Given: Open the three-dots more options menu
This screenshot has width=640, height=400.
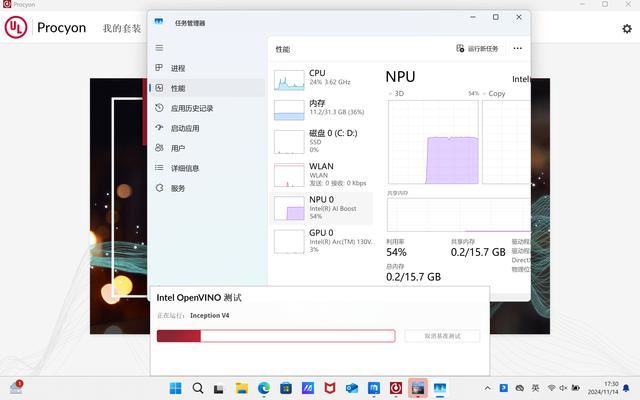Looking at the screenshot, I should [517, 48].
